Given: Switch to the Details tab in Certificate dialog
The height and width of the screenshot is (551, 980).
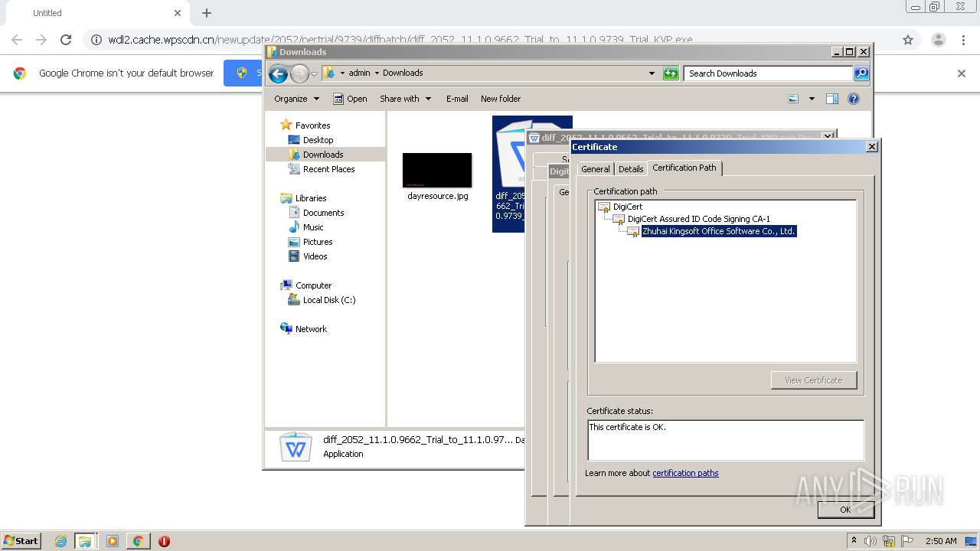Looking at the screenshot, I should click(x=631, y=169).
